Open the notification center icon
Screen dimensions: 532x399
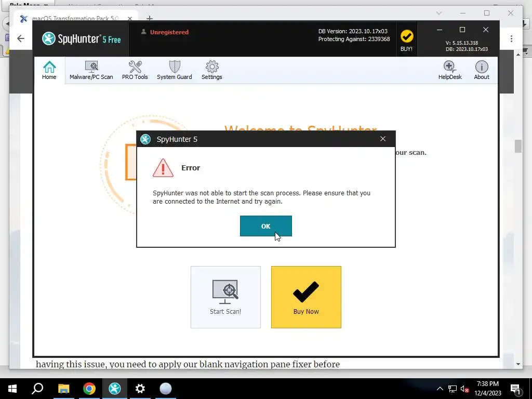[x=516, y=389]
